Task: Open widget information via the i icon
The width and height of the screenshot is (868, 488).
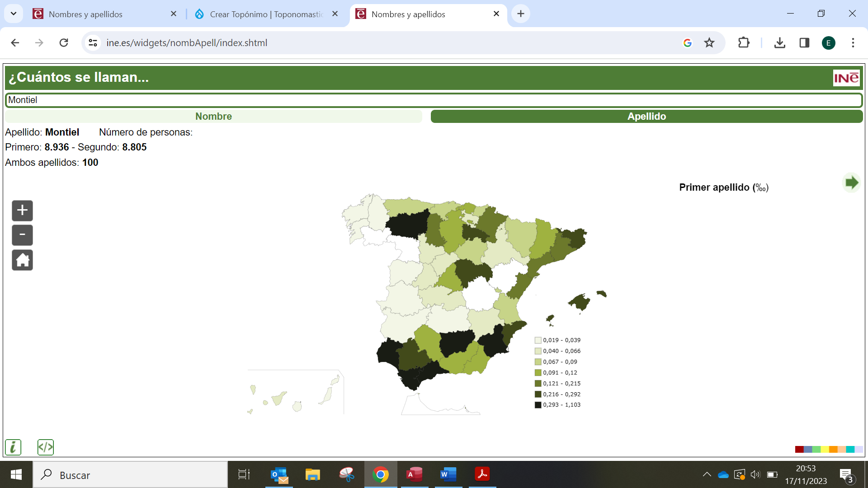Action: (x=13, y=447)
